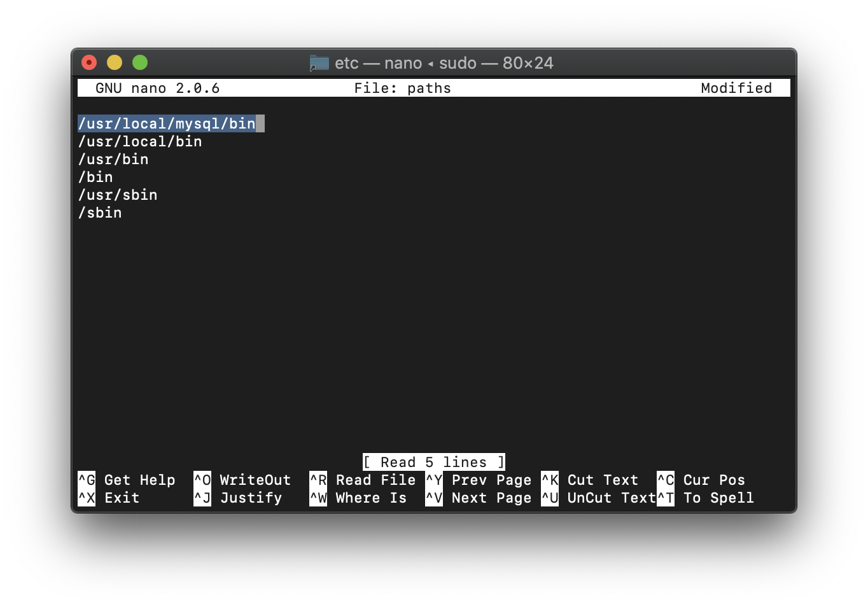Click the '/usr/bin' line
Screen dimensions: 868x607
click(x=113, y=159)
